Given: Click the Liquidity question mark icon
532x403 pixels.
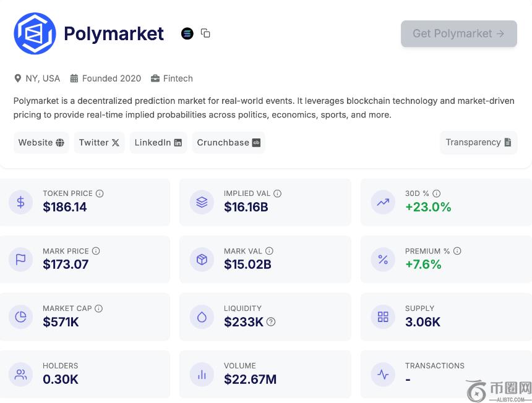Looking at the screenshot, I should click(x=271, y=322).
